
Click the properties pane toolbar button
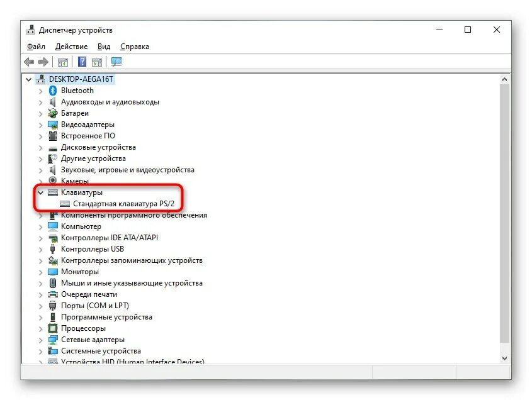(x=97, y=62)
